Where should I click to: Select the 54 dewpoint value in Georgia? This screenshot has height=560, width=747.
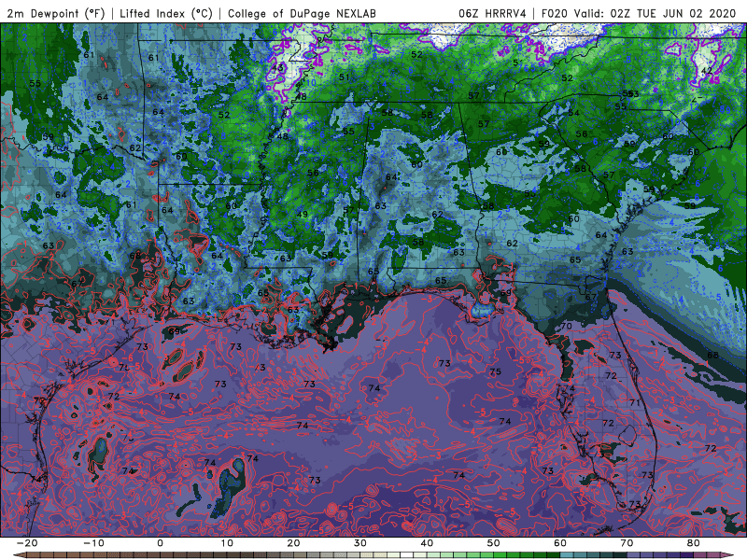(x=573, y=113)
